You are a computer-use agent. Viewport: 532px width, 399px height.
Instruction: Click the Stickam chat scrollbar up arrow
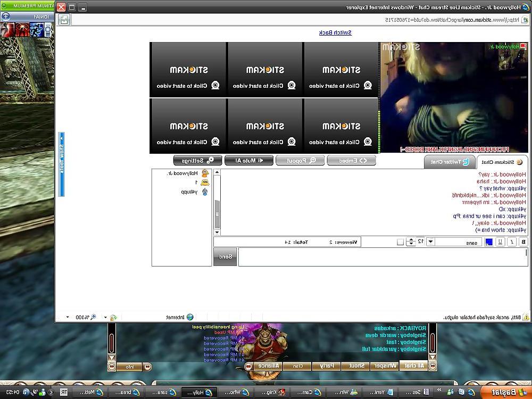(217, 172)
